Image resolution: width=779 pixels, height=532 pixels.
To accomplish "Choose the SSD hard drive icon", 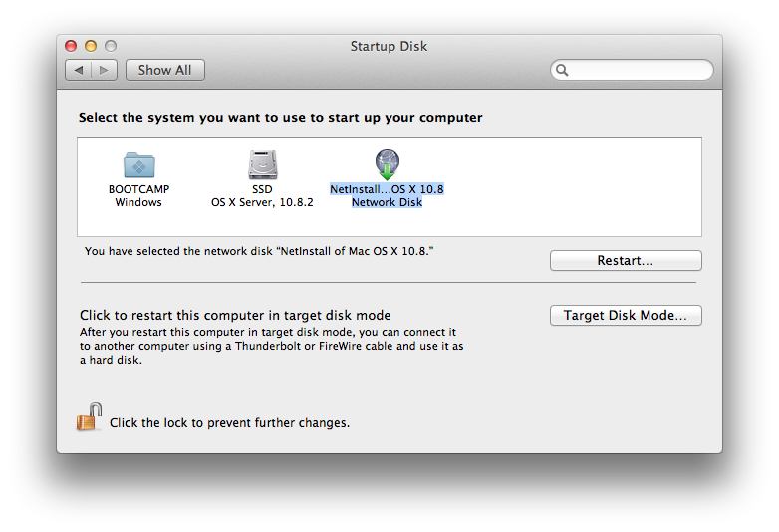I will pos(262,164).
